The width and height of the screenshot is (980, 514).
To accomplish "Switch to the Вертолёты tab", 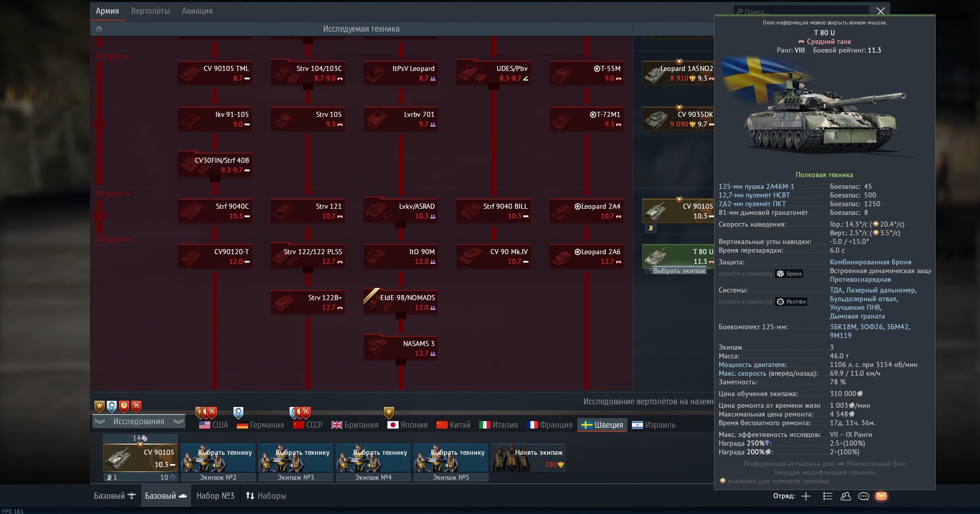I will (151, 11).
